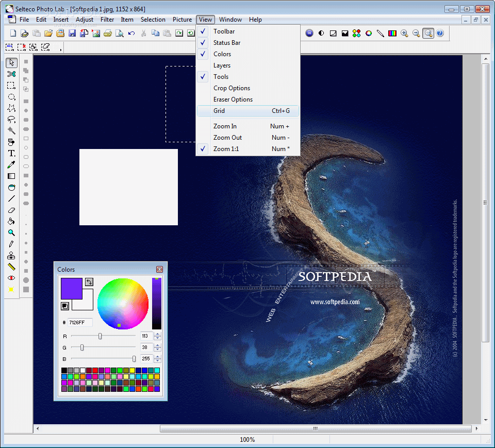Enable Eraser Options in the View menu
The image size is (495, 448).
click(x=248, y=99)
